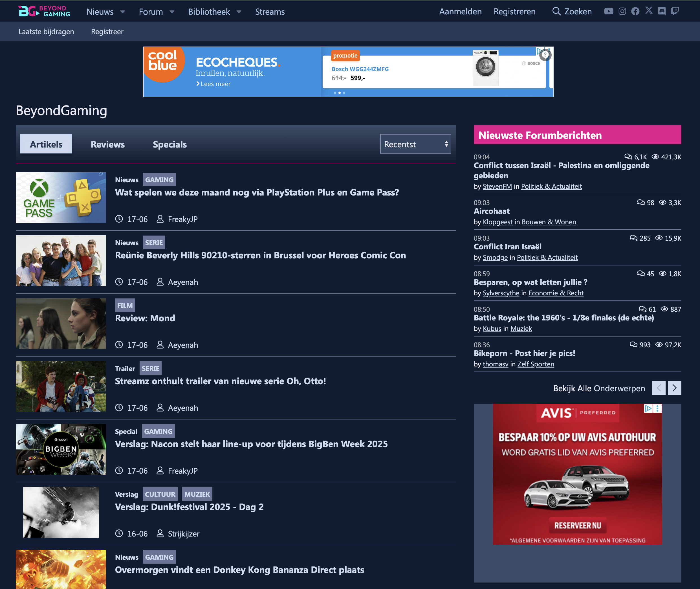Click the info question icon on Coolblue ad
The width and height of the screenshot is (700, 589).
[545, 55]
